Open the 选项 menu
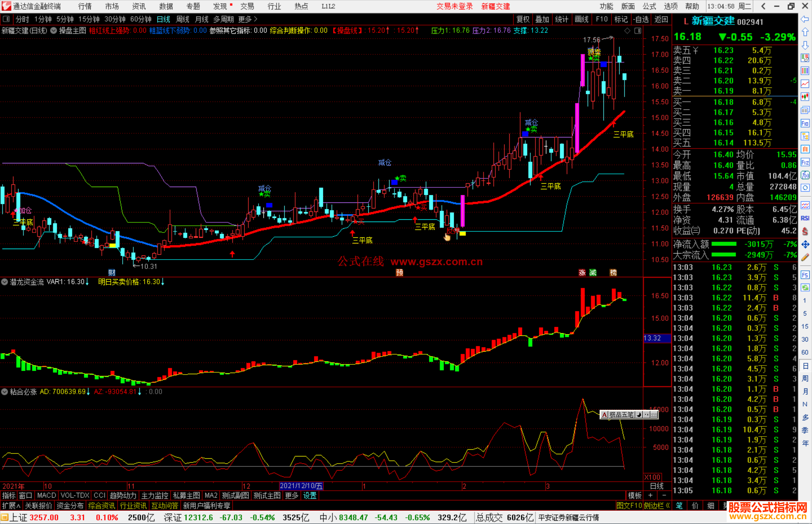Screen dimensions: 812x524 (671, 6)
